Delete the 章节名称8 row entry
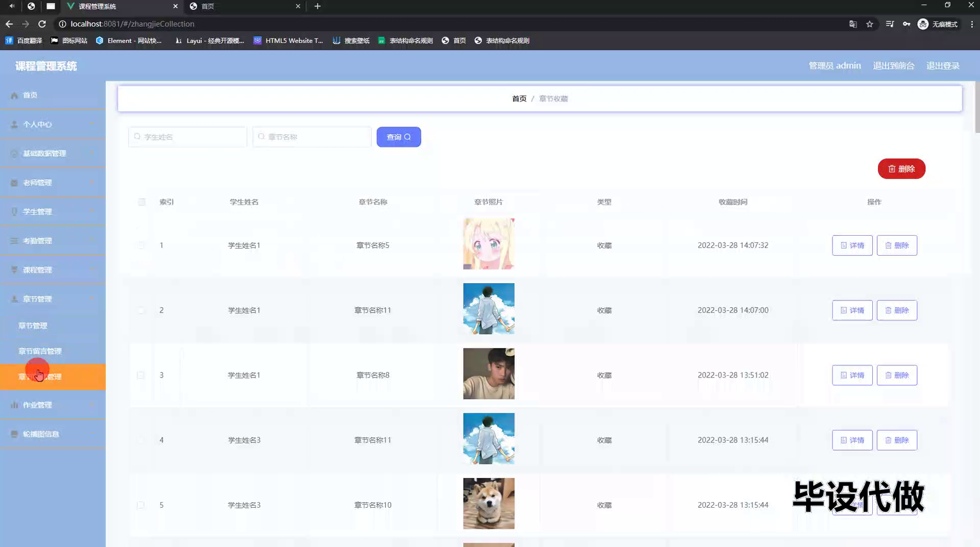The image size is (980, 547). [x=897, y=375]
